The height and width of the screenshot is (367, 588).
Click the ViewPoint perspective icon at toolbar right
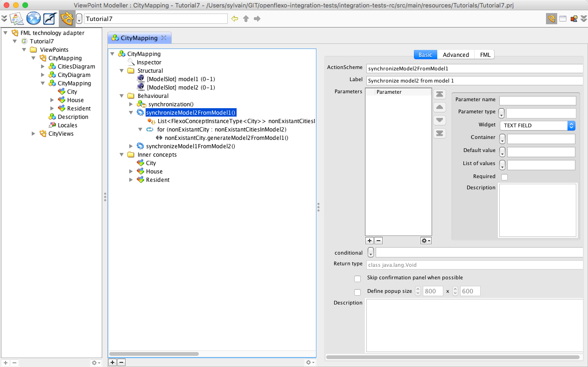[x=552, y=19]
